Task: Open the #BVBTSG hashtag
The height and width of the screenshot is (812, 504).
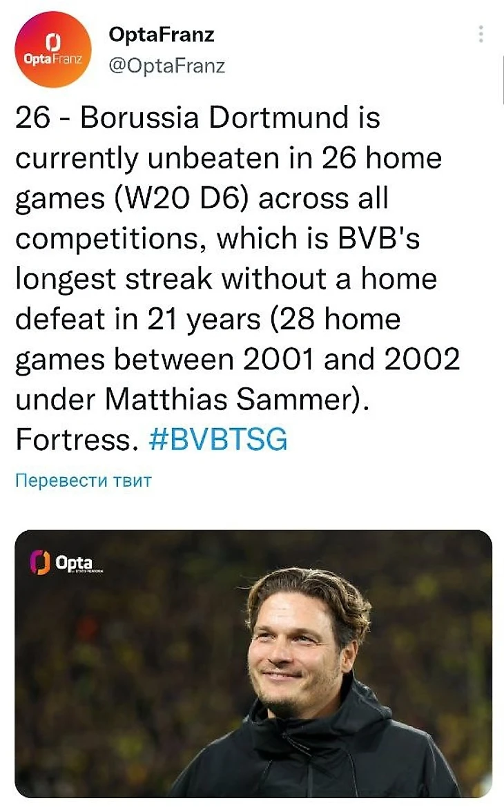Action: pos(217,440)
